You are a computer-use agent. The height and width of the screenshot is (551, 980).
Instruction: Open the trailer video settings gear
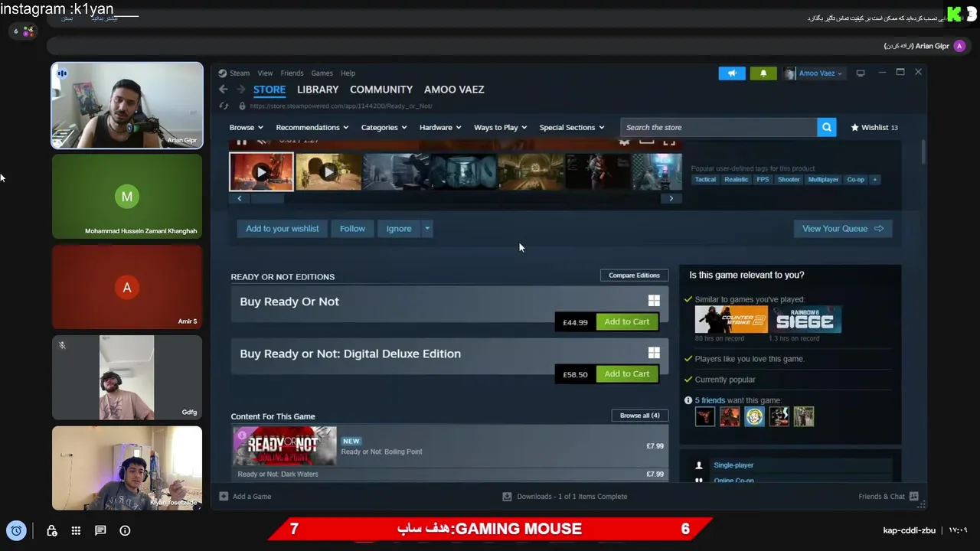(x=624, y=142)
